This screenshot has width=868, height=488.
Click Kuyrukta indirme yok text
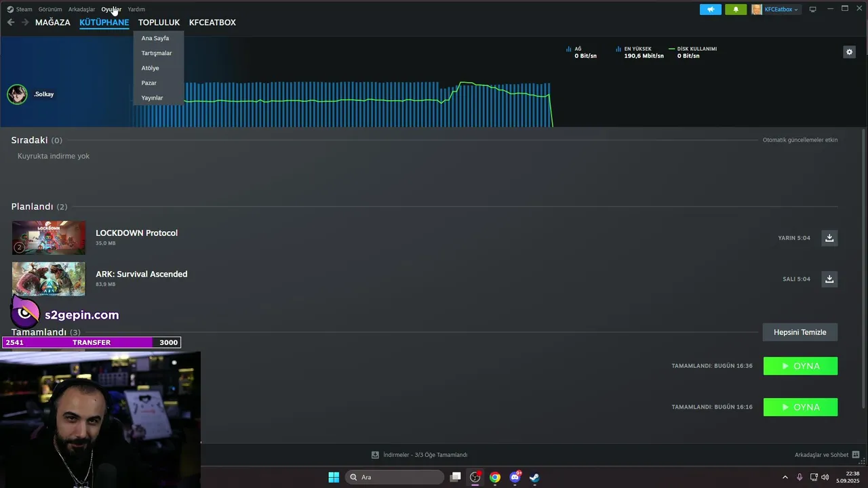pos(54,157)
